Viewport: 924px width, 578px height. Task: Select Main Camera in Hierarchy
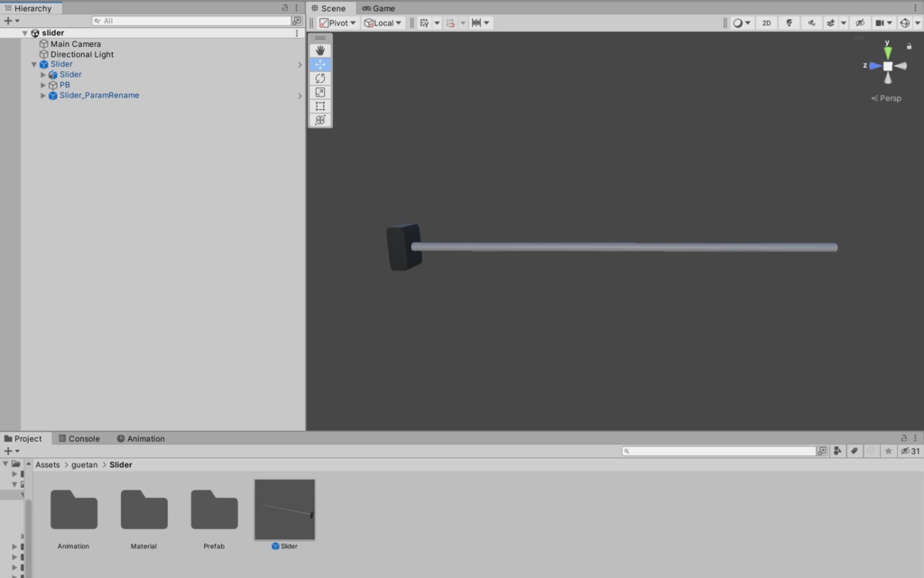point(76,44)
